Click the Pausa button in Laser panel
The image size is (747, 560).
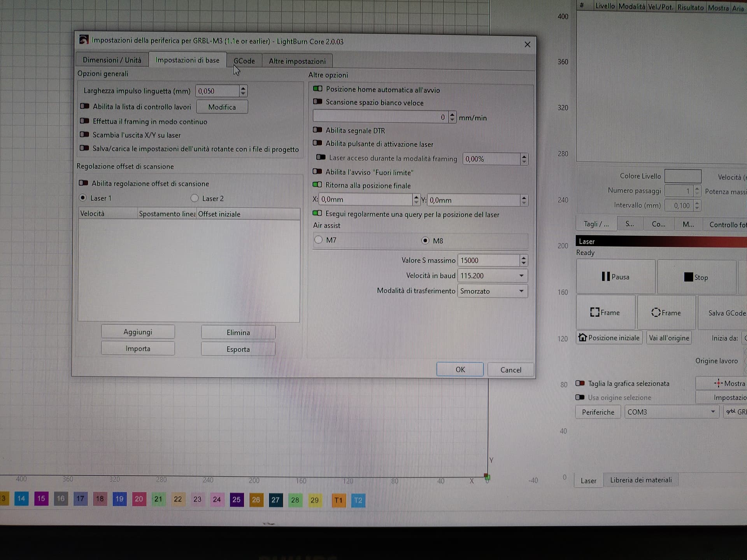pyautogui.click(x=615, y=277)
